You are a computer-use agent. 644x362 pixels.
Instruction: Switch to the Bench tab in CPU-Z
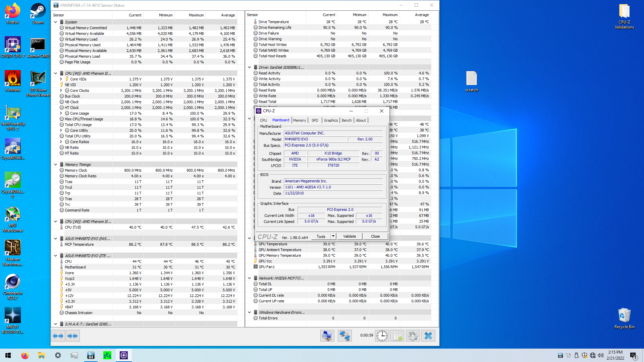coord(347,120)
